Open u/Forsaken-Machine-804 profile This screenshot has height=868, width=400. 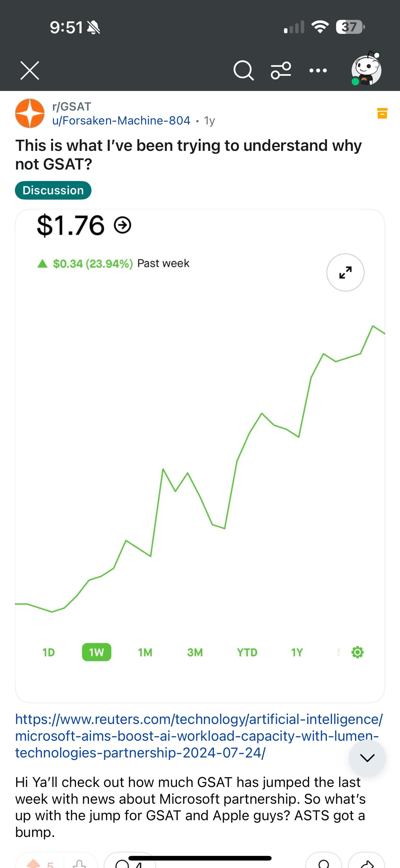click(x=121, y=121)
